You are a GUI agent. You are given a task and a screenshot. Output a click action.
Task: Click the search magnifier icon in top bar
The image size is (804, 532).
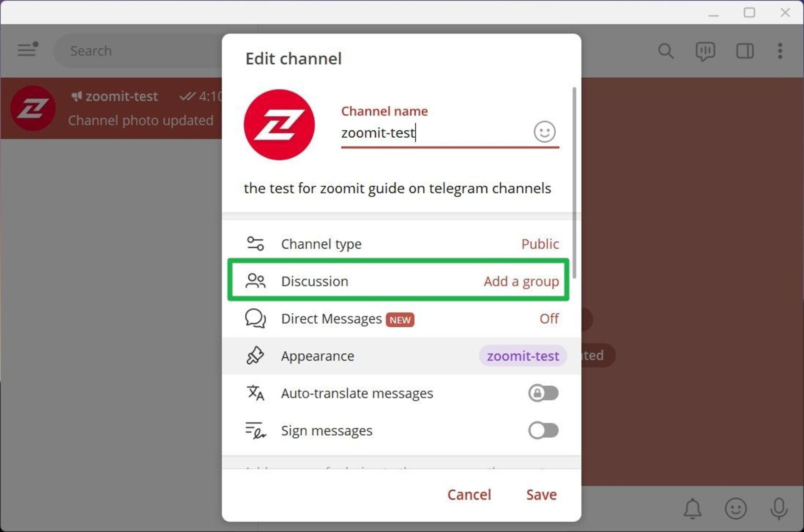point(665,51)
